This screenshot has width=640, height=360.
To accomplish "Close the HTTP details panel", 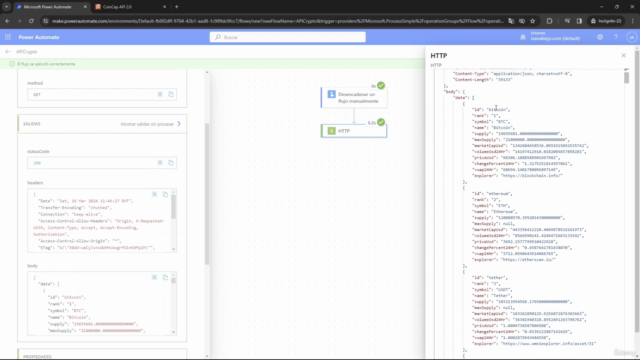I will pyautogui.click(x=623, y=55).
